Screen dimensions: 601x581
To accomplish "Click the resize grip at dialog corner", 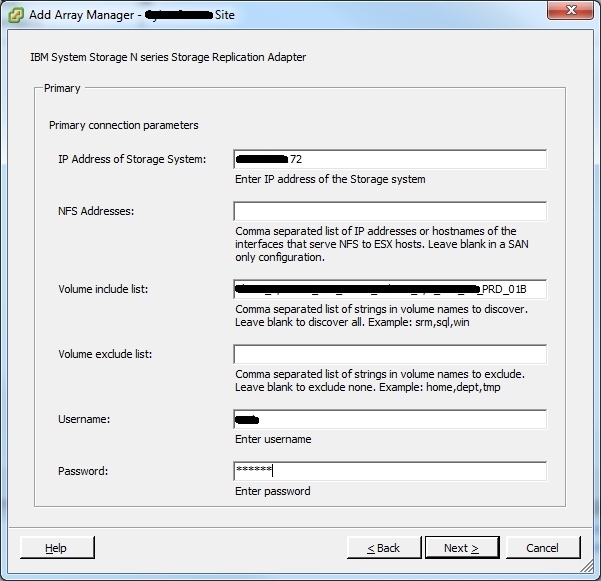I will pos(587,566).
